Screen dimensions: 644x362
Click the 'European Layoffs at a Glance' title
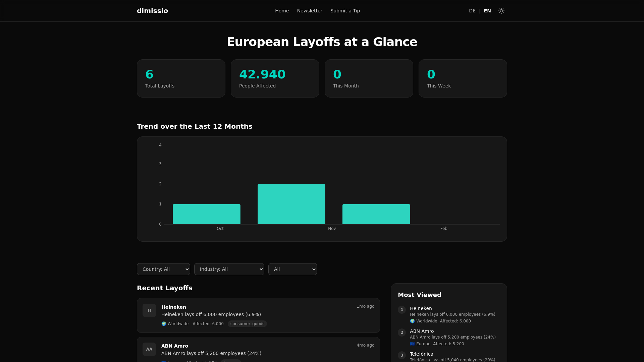322,42
